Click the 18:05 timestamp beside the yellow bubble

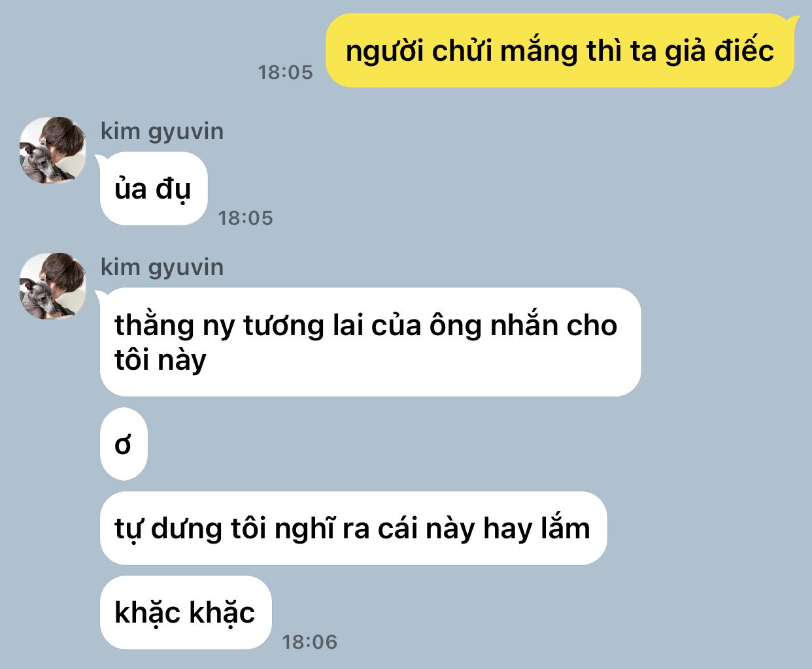(285, 72)
